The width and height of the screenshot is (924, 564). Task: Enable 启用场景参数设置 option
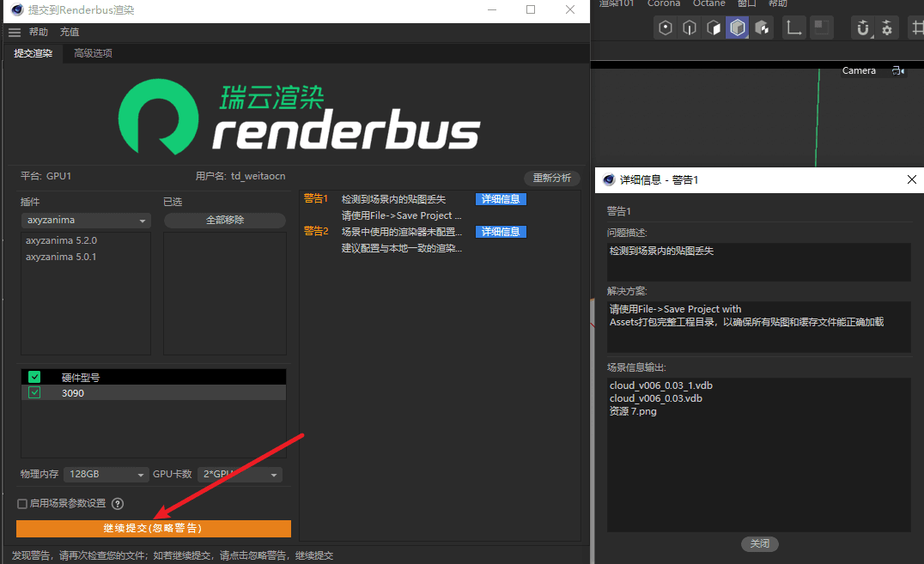pos(21,504)
